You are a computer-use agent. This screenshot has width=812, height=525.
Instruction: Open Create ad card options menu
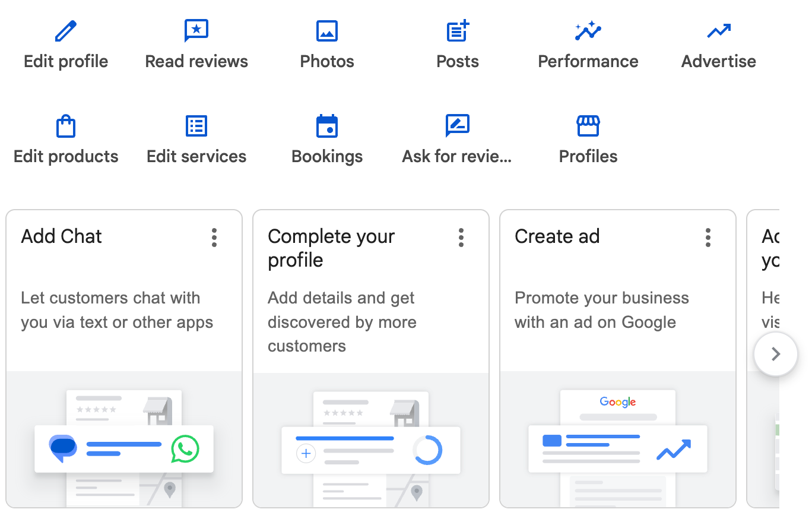[x=708, y=238]
